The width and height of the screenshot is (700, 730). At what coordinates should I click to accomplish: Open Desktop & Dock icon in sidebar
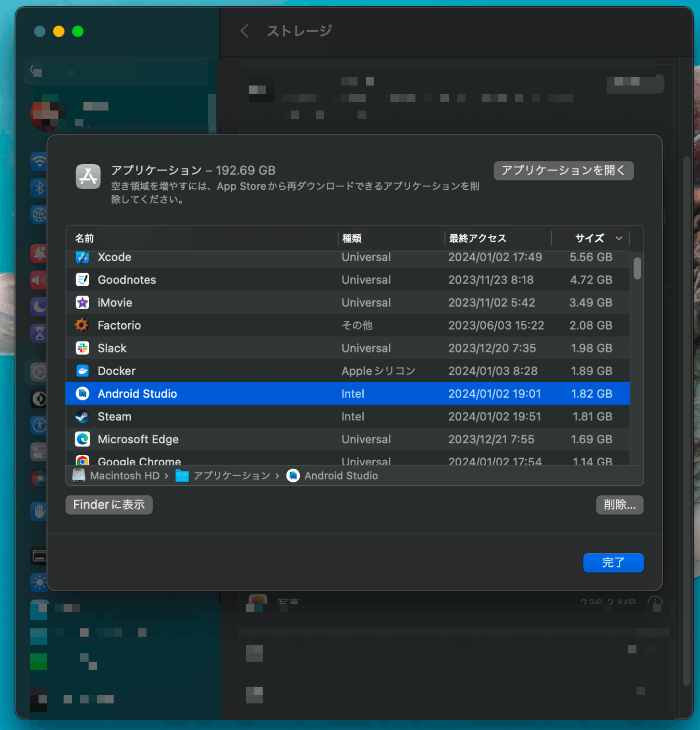[x=39, y=556]
